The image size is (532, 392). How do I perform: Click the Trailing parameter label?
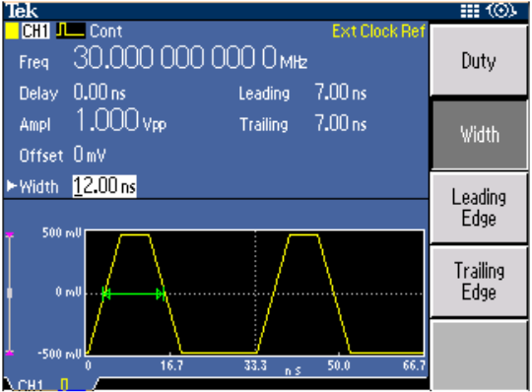(x=264, y=124)
